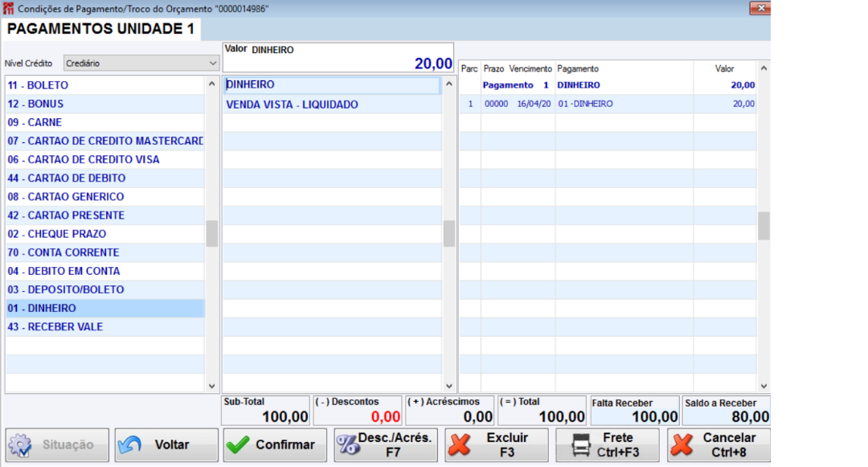
Task: Click the red X icon on Cancelar Ctrl+8
Action: click(x=682, y=444)
